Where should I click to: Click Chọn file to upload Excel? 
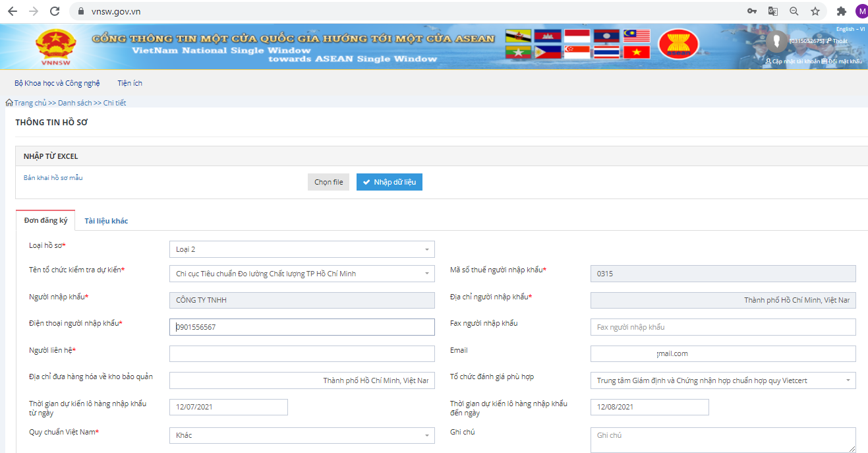[328, 182]
